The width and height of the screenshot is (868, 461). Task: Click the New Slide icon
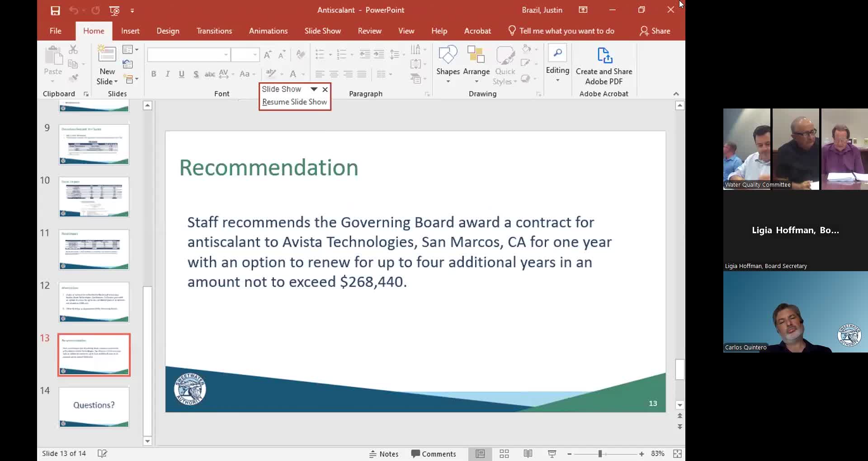click(107, 55)
